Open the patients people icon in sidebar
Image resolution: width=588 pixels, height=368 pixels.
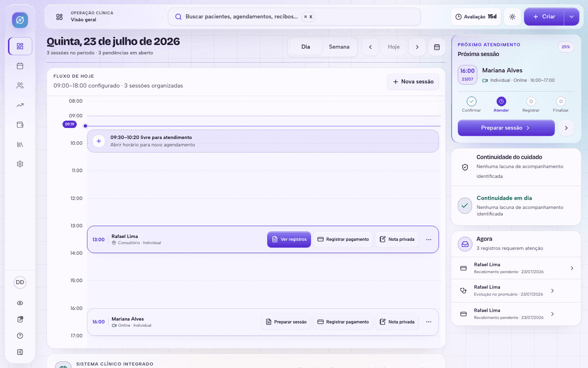20,85
